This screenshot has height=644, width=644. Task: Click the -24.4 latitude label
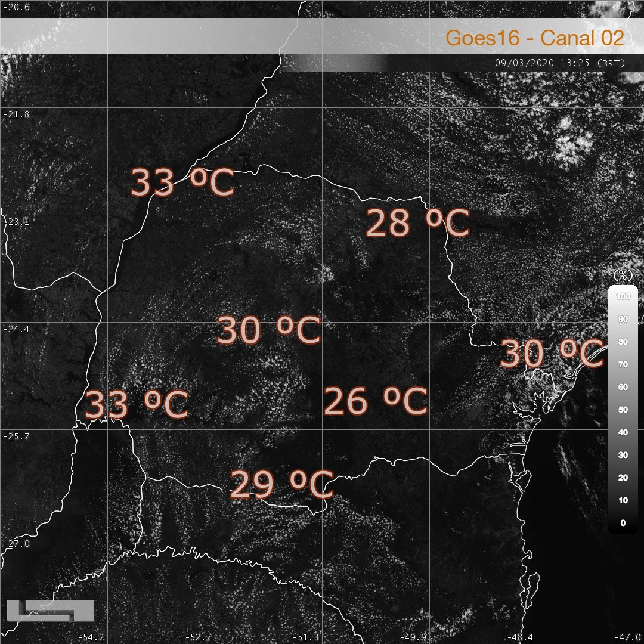coord(17,329)
